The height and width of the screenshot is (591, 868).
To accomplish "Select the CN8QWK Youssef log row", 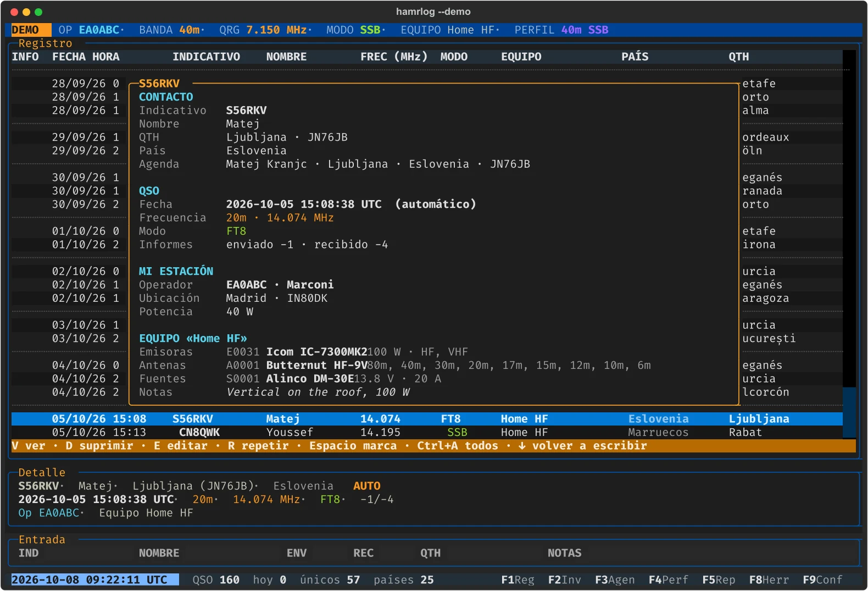I will [x=427, y=432].
